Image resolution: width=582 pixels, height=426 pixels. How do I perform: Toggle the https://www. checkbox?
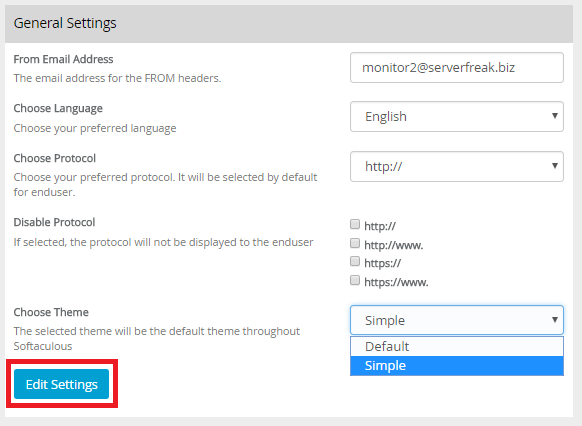355,280
